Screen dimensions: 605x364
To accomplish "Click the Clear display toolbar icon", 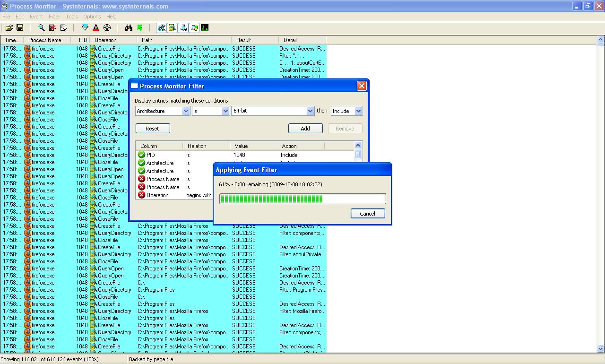I will 64,28.
